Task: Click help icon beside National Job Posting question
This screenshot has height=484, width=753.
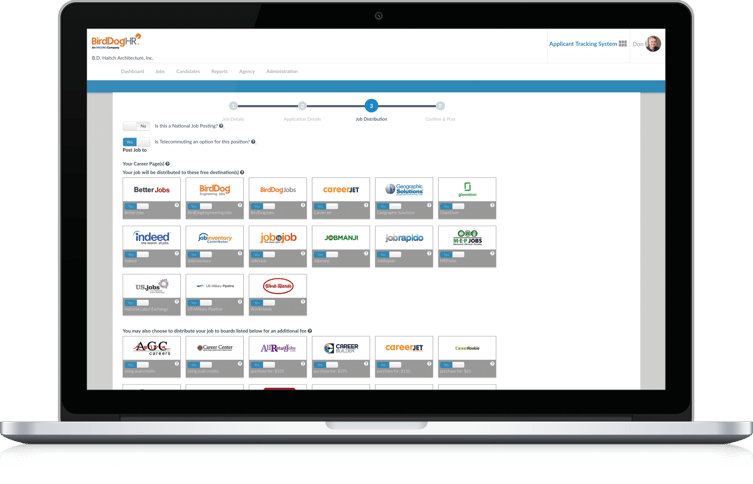Action: pyautogui.click(x=221, y=126)
